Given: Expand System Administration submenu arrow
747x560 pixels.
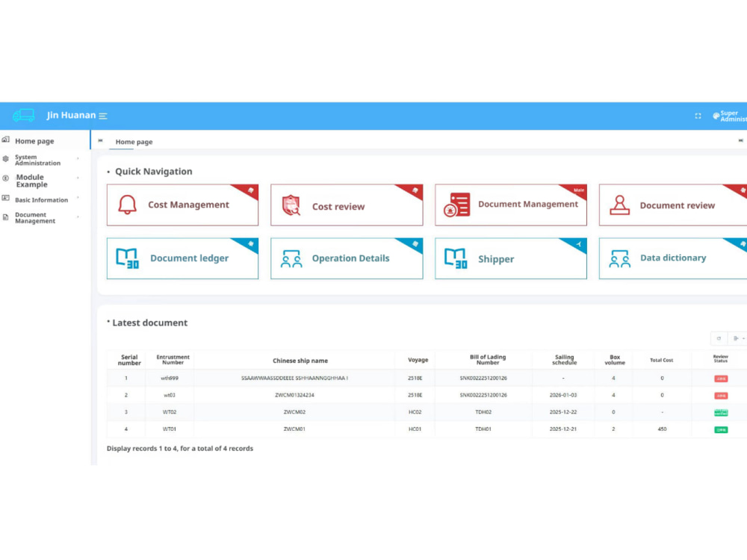Looking at the screenshot, I should tap(78, 158).
